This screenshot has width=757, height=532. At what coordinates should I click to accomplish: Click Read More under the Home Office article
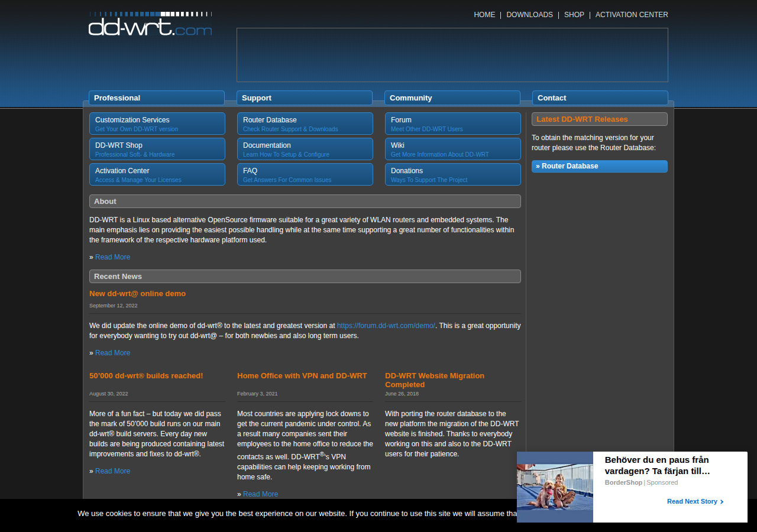[x=260, y=494]
